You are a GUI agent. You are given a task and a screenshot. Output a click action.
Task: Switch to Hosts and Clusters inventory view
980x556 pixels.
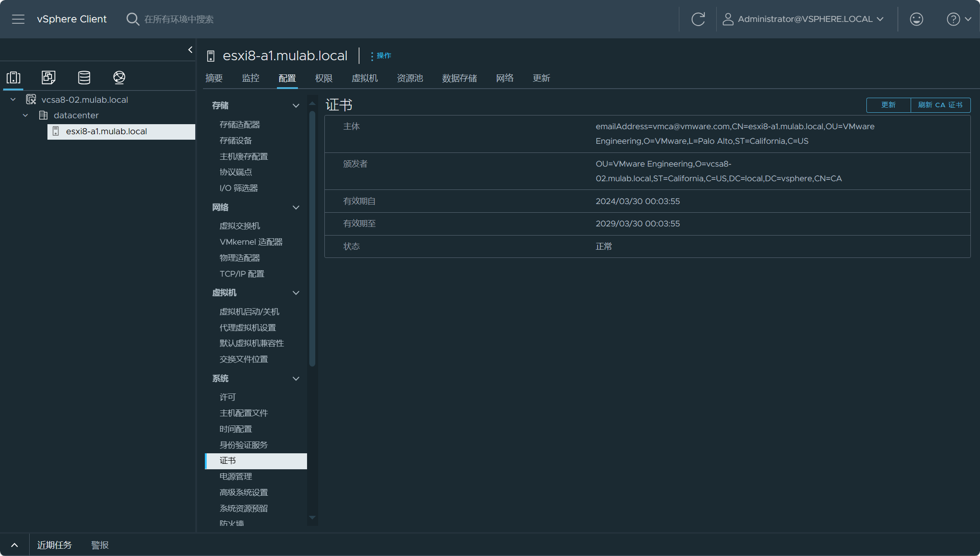click(x=14, y=78)
